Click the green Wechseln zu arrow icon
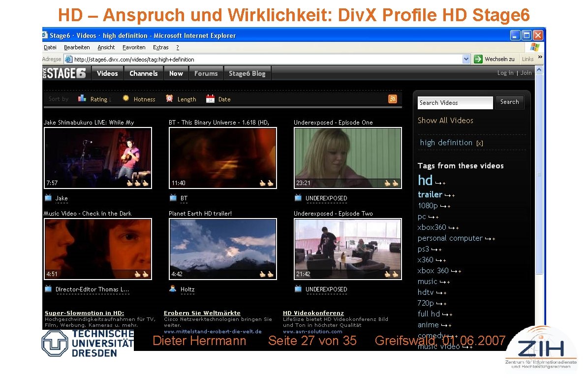Viewport: 588px width, 378px height. [478, 59]
